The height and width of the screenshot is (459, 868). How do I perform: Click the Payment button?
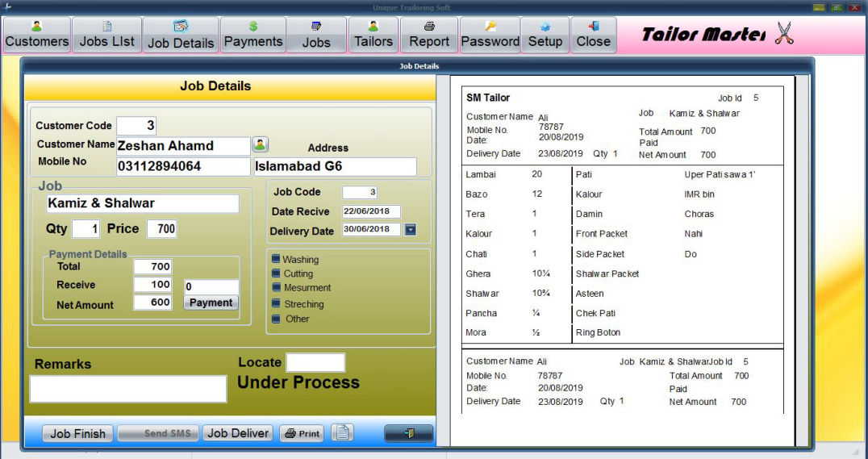click(x=211, y=303)
